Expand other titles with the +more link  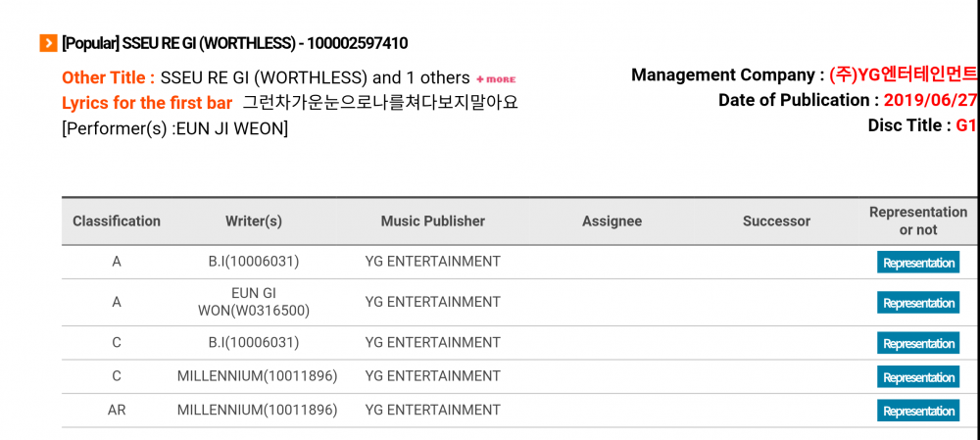pyautogui.click(x=496, y=79)
